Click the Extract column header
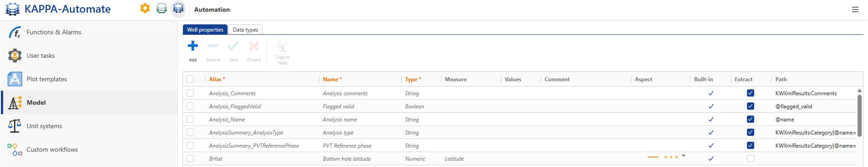The image size is (868, 167). [x=743, y=79]
